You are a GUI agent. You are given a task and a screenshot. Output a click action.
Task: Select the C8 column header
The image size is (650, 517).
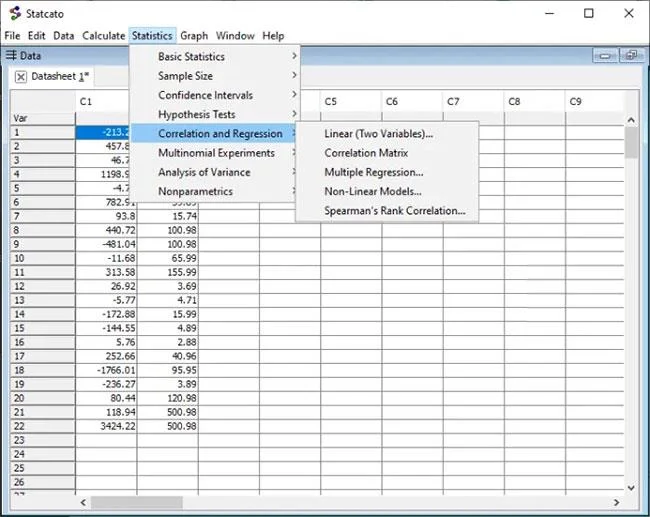coord(535,102)
